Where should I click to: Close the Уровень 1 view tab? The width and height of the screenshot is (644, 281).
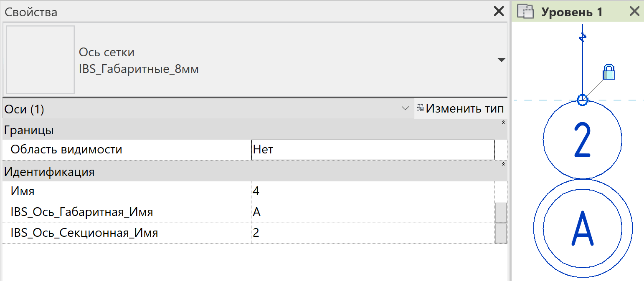click(634, 12)
